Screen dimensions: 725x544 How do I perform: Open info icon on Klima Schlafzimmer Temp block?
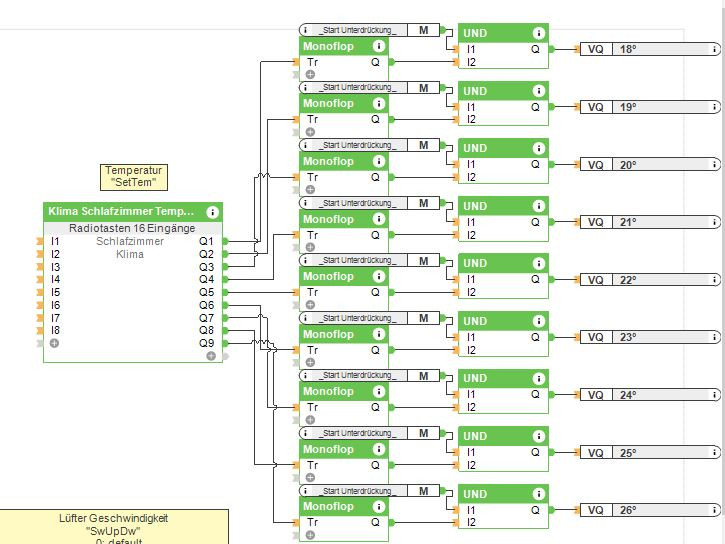(x=212, y=212)
